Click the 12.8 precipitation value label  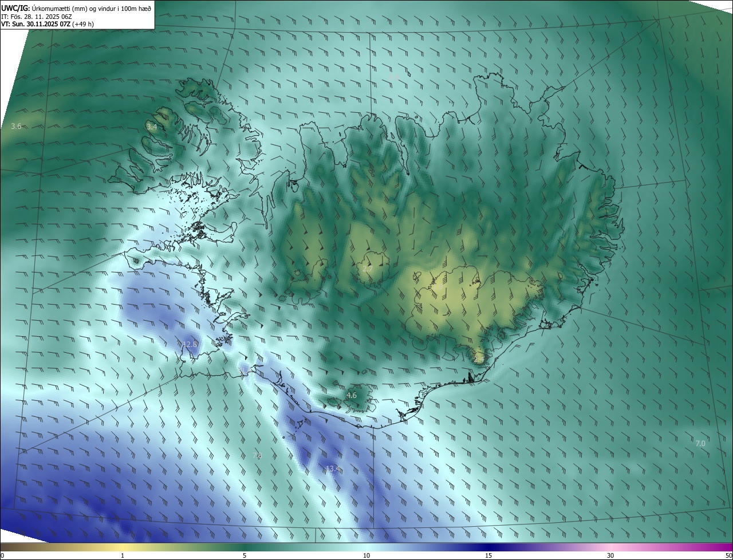pyautogui.click(x=190, y=344)
